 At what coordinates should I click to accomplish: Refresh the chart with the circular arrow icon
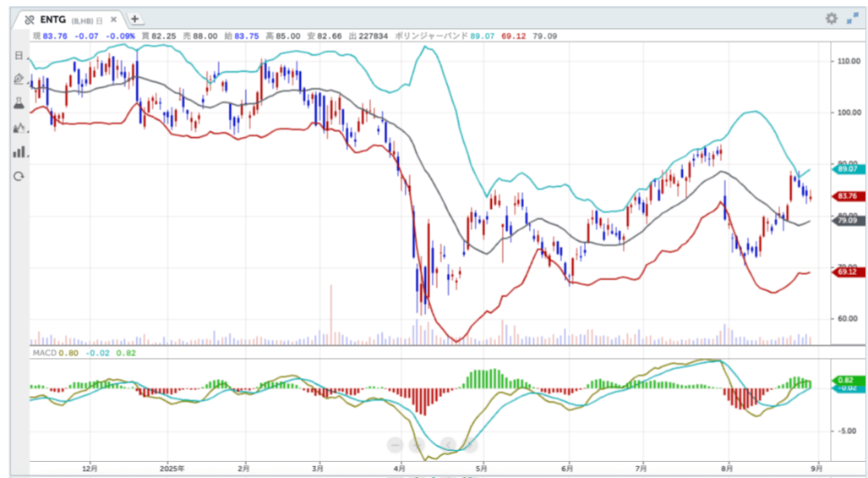coord(19,176)
